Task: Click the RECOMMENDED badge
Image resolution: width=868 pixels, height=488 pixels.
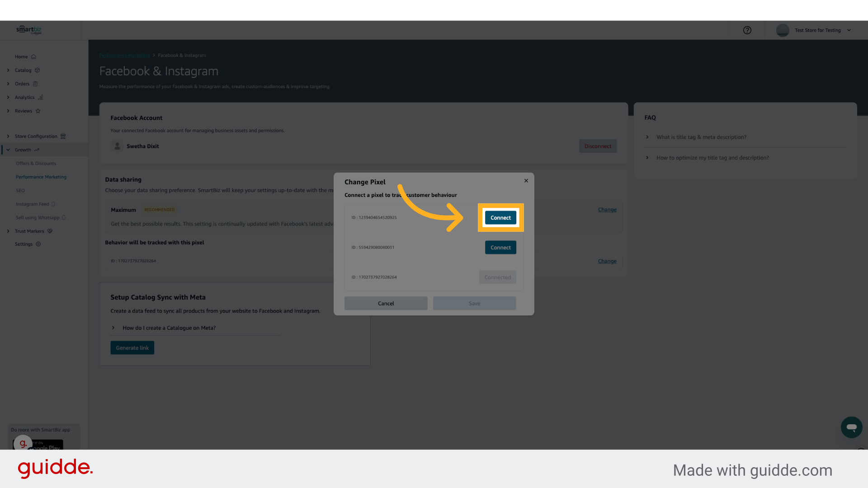Action: click(159, 210)
